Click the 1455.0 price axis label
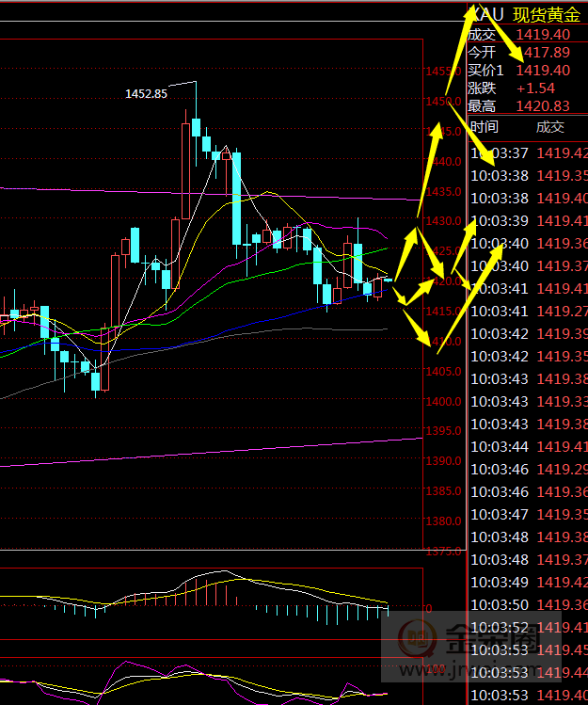The image size is (588, 705). [443, 71]
